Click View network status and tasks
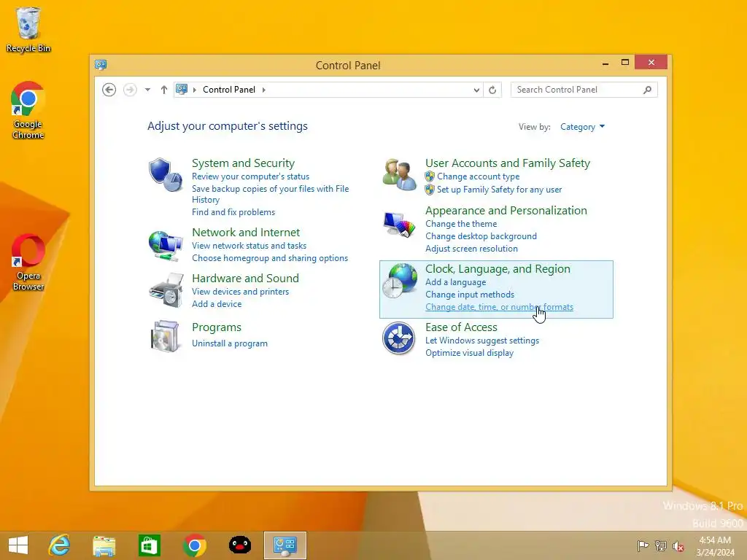747x560 pixels. pyautogui.click(x=249, y=246)
